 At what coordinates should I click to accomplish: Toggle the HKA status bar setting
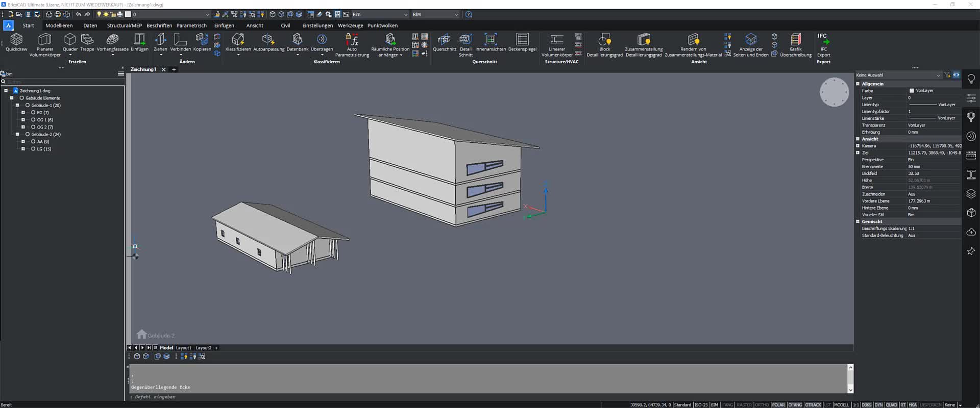coord(913,404)
